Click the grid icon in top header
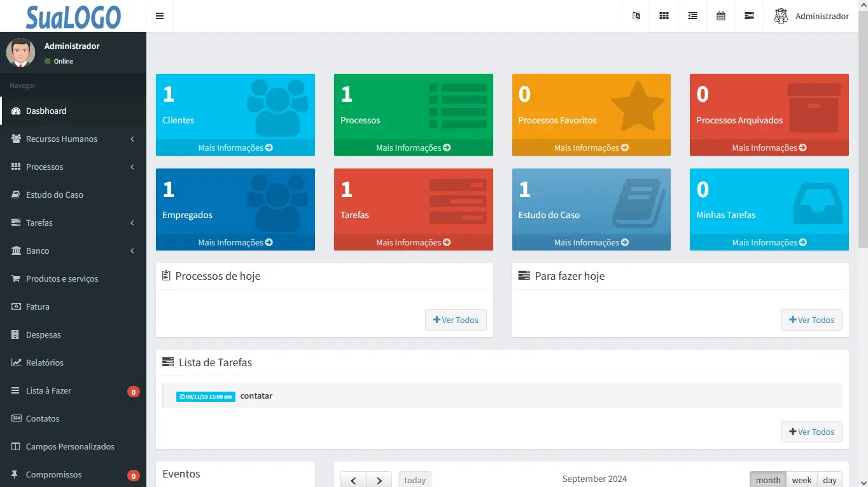868x487 pixels. [x=664, y=16]
